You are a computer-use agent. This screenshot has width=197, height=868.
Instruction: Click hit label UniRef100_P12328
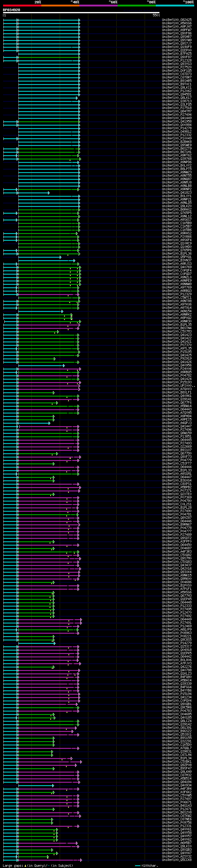[177, 61]
